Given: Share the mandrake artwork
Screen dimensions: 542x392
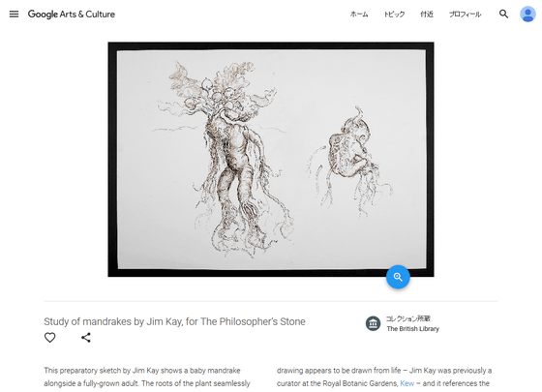Looking at the screenshot, I should (86, 338).
